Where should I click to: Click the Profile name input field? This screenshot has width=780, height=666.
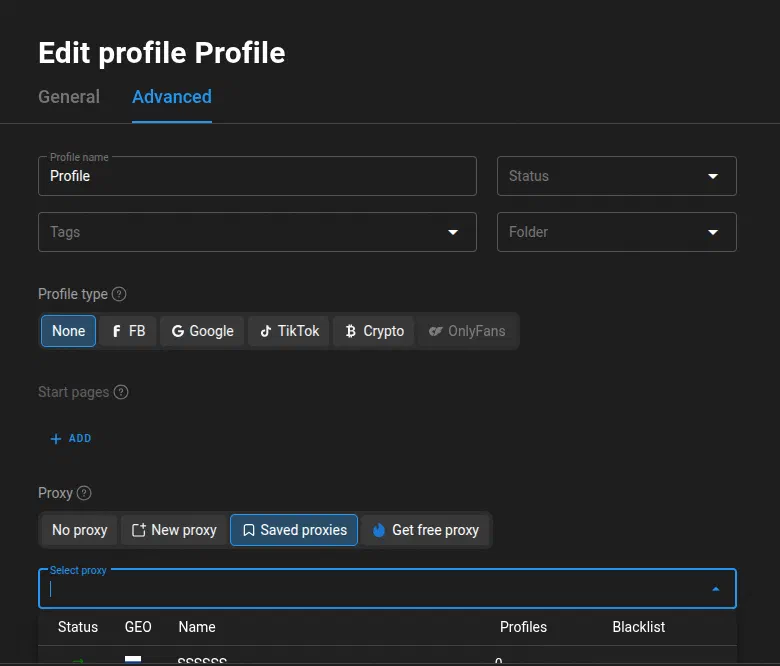point(257,176)
